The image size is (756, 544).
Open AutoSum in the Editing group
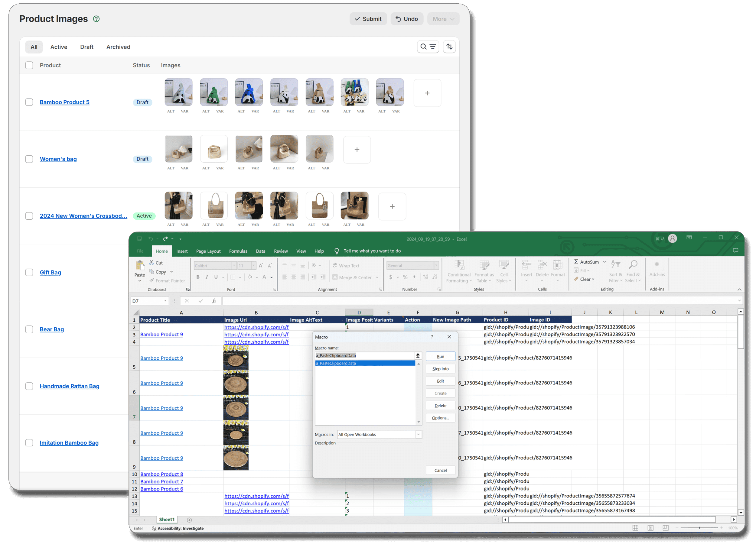click(588, 262)
